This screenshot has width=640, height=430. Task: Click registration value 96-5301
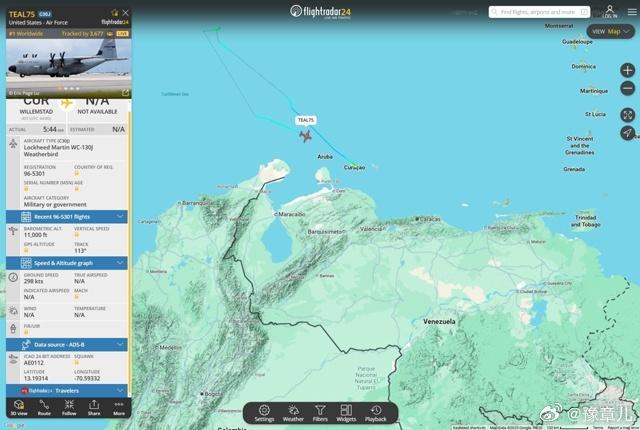(x=34, y=174)
